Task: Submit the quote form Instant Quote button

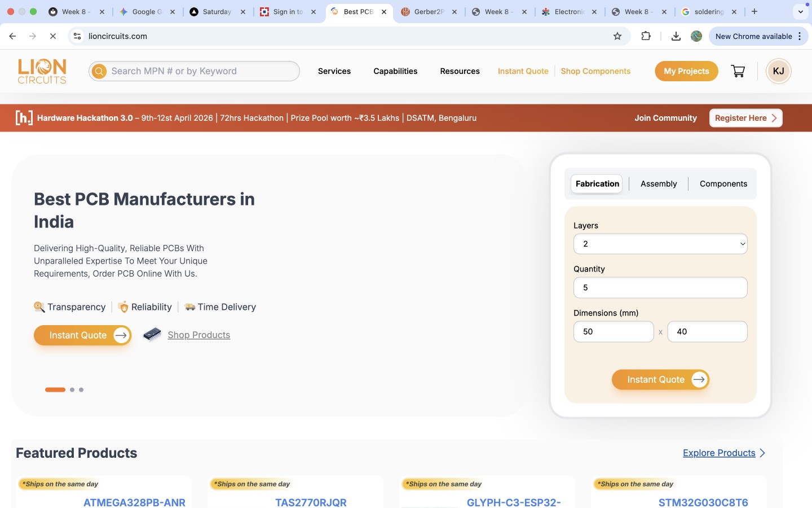Action: point(660,380)
